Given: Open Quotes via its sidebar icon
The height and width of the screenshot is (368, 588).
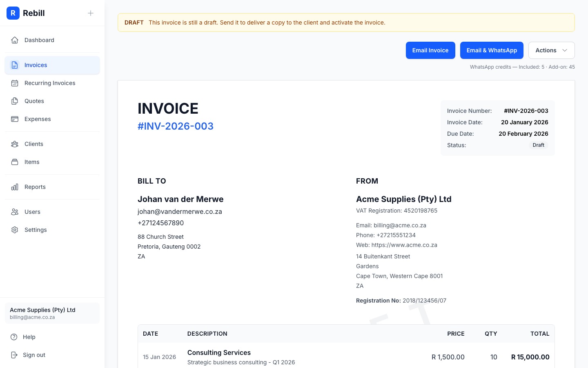Looking at the screenshot, I should 15,101.
